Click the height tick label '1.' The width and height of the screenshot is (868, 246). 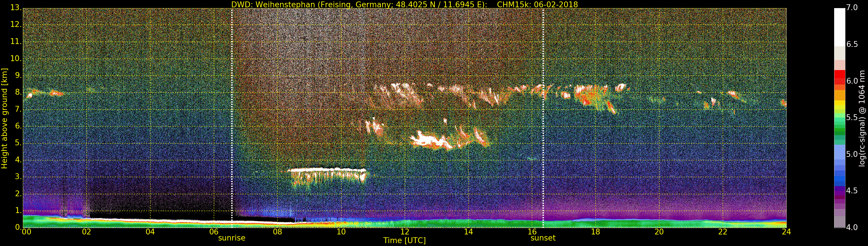coord(18,211)
